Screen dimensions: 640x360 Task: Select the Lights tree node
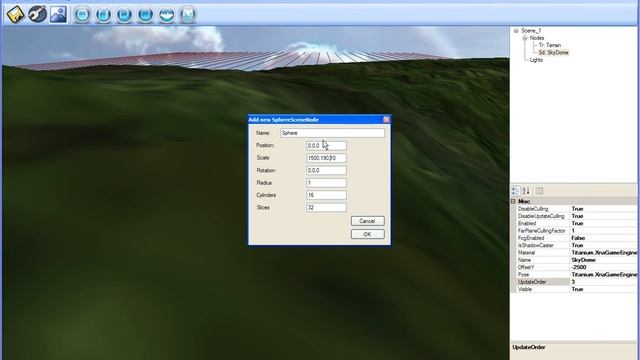536,60
